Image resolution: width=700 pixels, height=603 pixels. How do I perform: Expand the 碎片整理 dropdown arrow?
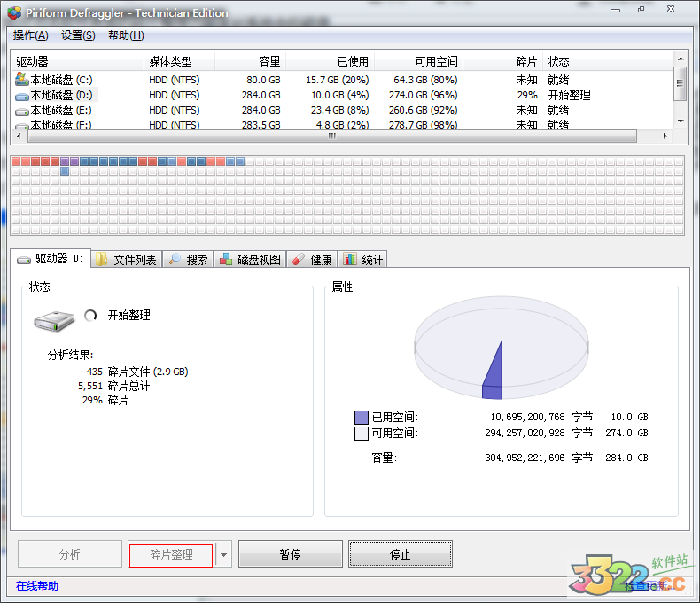[223, 554]
